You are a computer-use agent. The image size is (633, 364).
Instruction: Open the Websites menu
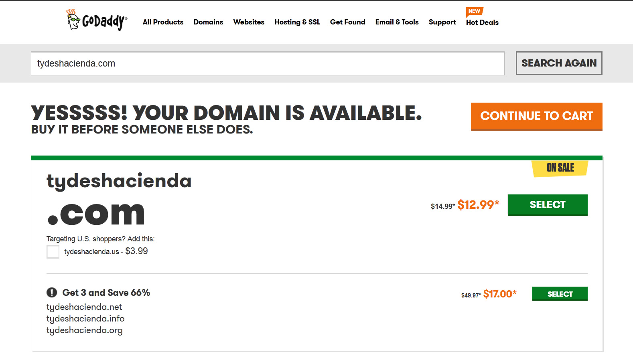coord(249,22)
